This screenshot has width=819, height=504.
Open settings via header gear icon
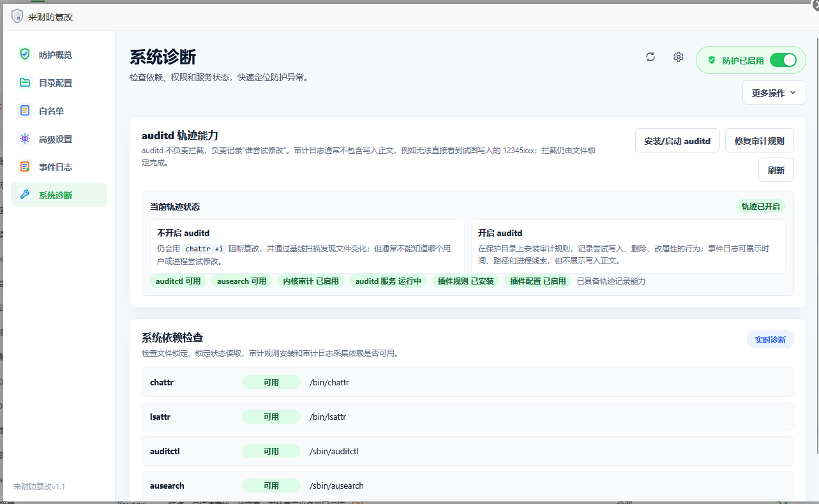tap(679, 57)
